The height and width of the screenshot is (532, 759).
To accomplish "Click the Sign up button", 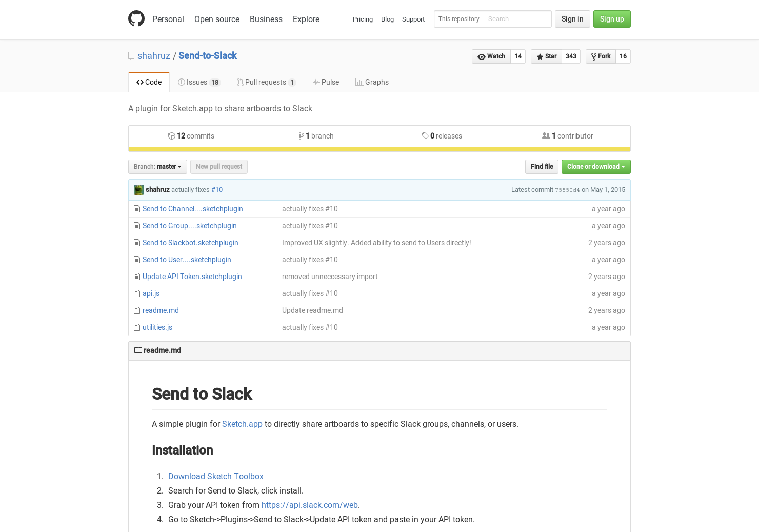I will [612, 19].
